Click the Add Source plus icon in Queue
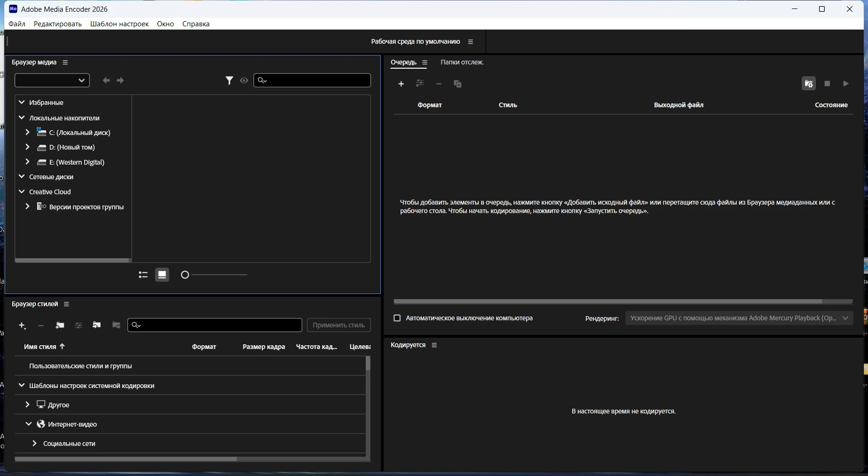868x476 pixels. point(401,84)
